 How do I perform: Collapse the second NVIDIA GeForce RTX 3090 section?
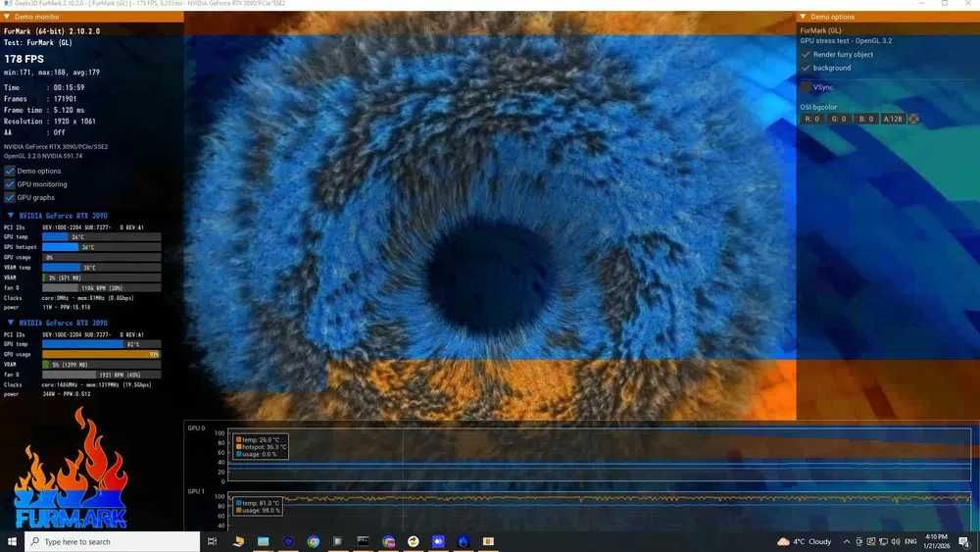(x=11, y=323)
